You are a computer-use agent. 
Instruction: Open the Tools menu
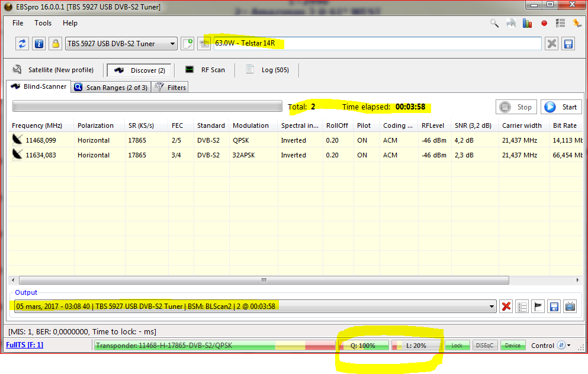[43, 23]
